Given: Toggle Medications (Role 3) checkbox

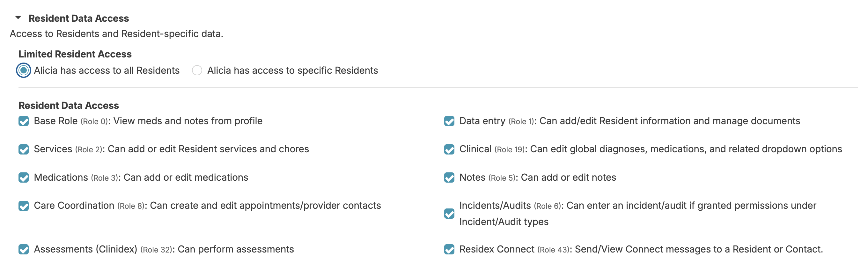Looking at the screenshot, I should point(24,177).
